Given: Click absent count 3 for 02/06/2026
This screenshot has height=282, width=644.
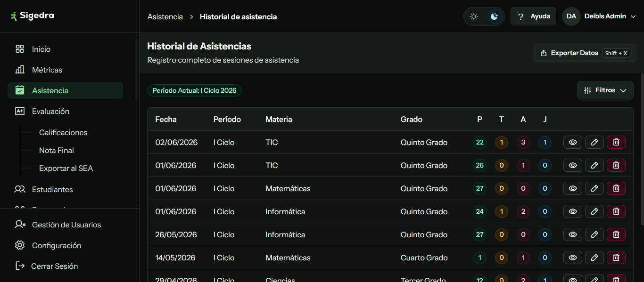Looking at the screenshot, I should [523, 142].
